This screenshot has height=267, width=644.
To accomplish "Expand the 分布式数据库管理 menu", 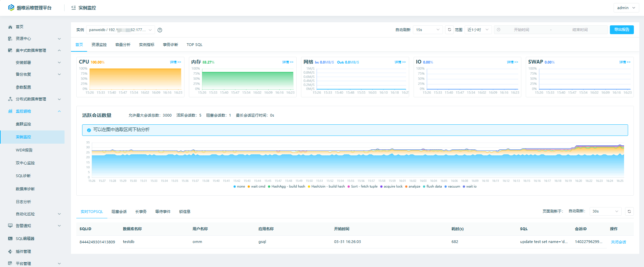I will 59,99.
